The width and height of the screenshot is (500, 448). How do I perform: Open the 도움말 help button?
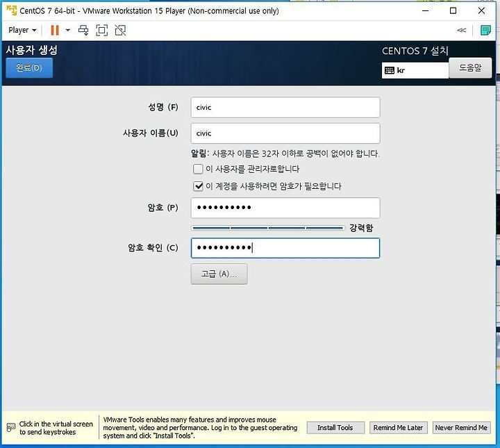(470, 67)
